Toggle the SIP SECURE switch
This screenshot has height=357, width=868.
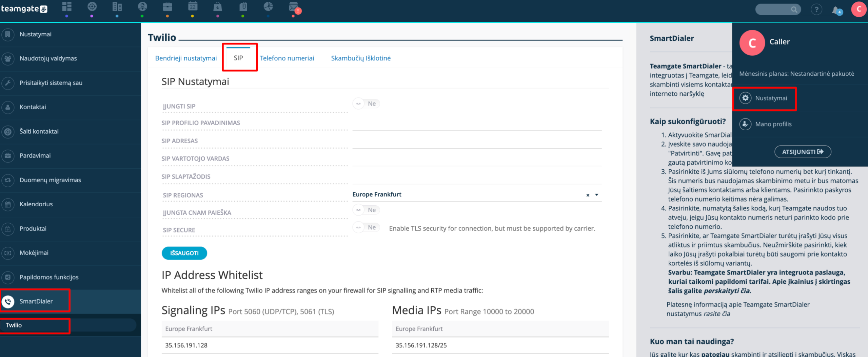pyautogui.click(x=366, y=227)
